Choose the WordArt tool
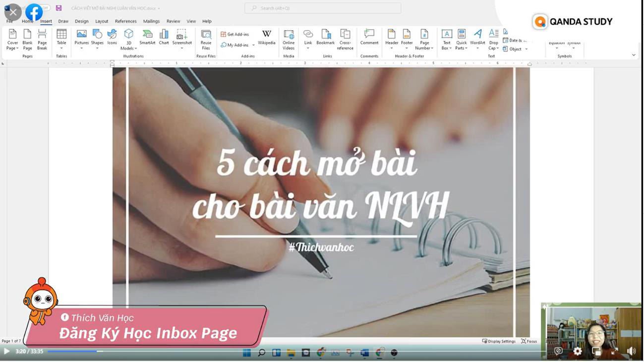This screenshot has height=362, width=644. pyautogui.click(x=477, y=39)
